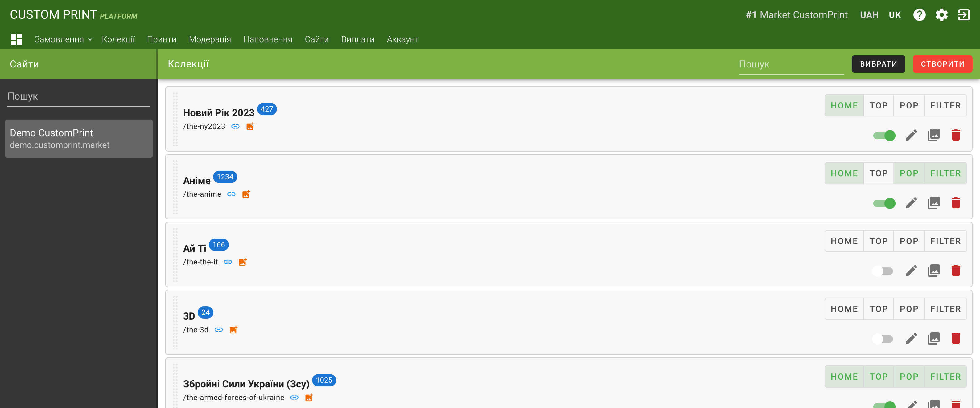Delete Новий Рік 2023 collection
Screen dimensions: 980x408
956,135
